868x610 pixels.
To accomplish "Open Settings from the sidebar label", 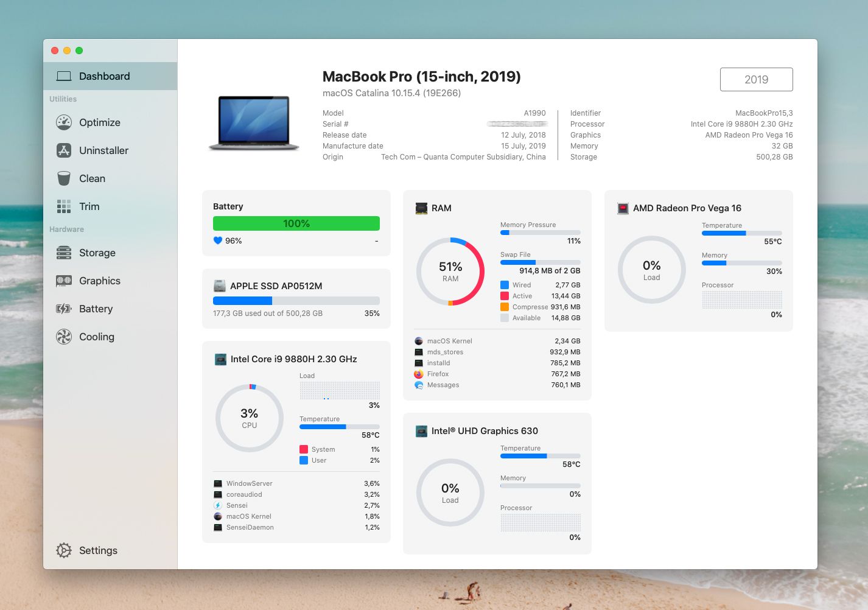I will point(98,550).
